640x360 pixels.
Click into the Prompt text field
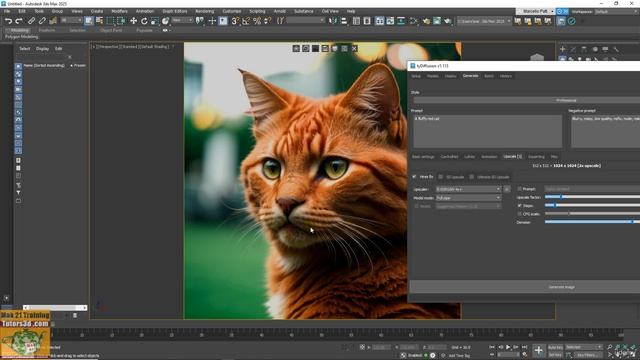487,131
